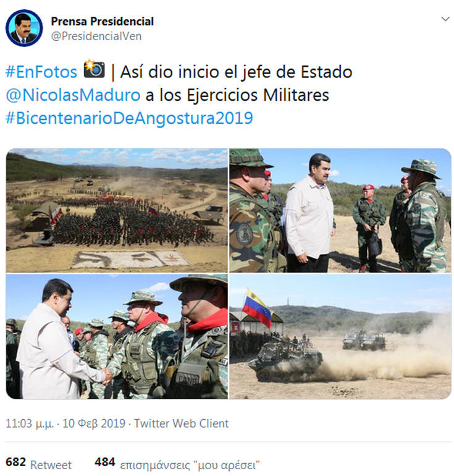
Task: Open the tweet options chevron menu
Action: pos(445,19)
